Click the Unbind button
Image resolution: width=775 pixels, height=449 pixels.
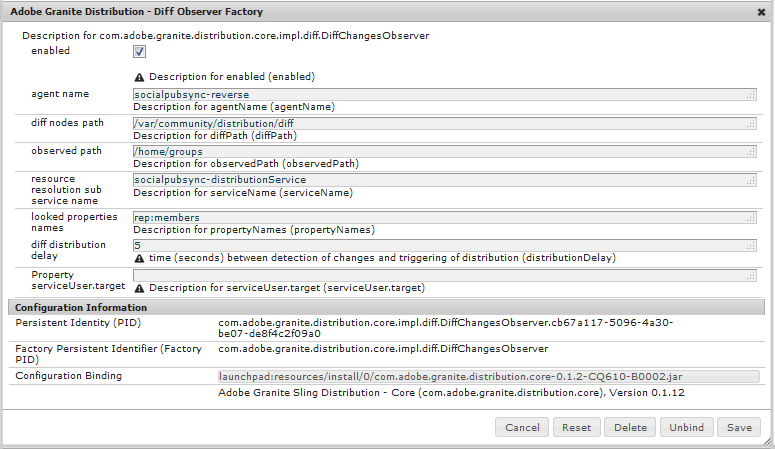[687, 427]
